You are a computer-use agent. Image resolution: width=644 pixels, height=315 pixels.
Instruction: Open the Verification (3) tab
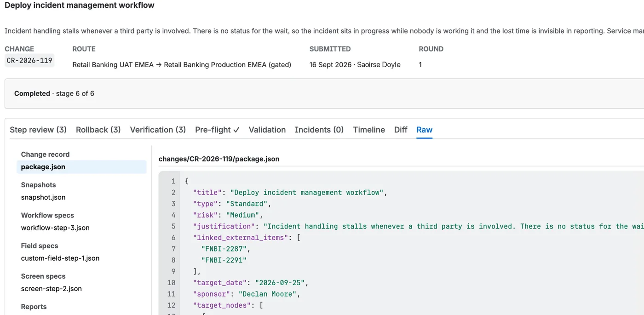pos(158,130)
